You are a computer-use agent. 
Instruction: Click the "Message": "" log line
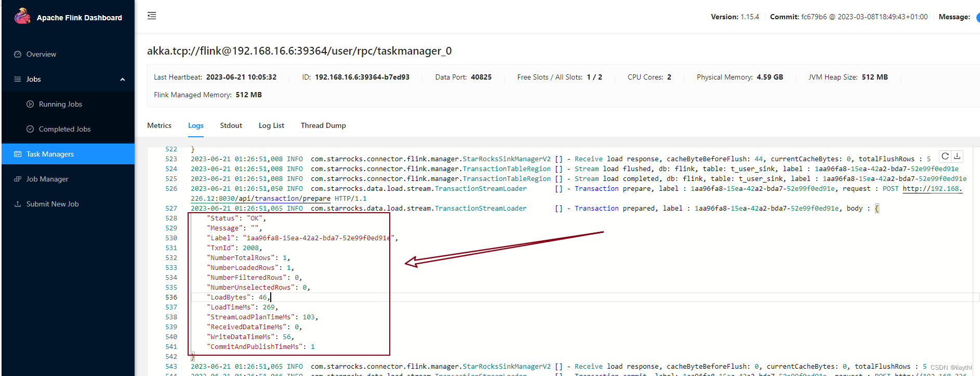click(234, 228)
